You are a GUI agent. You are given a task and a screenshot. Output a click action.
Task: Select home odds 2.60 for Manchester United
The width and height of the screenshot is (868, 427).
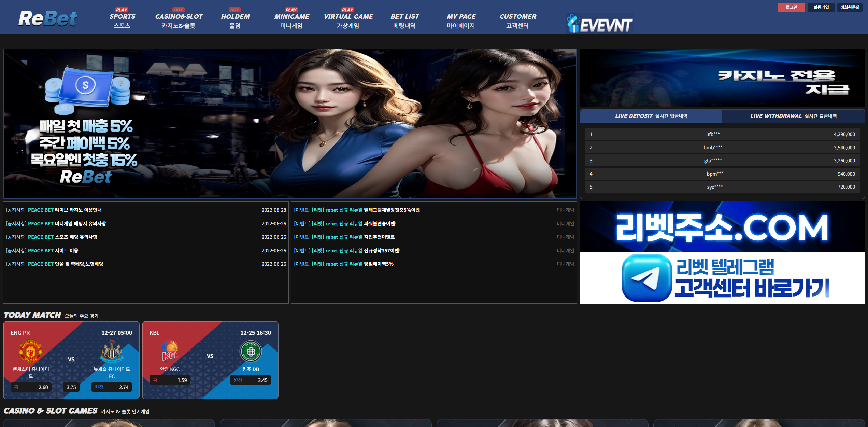(31, 387)
